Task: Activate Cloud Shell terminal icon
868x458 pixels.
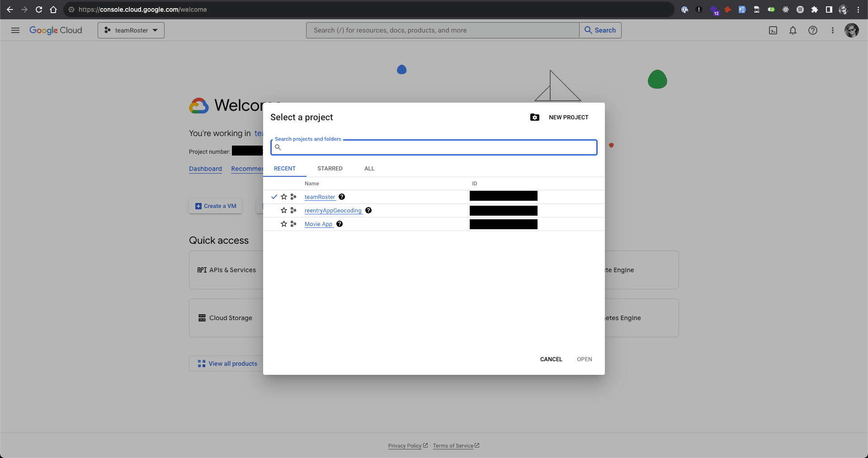Action: point(773,30)
